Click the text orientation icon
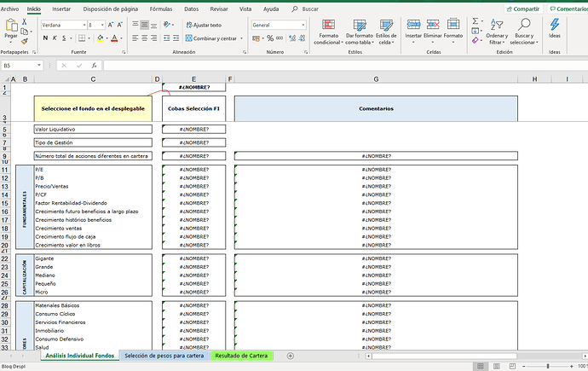The height and width of the screenshot is (371, 588). point(167,25)
